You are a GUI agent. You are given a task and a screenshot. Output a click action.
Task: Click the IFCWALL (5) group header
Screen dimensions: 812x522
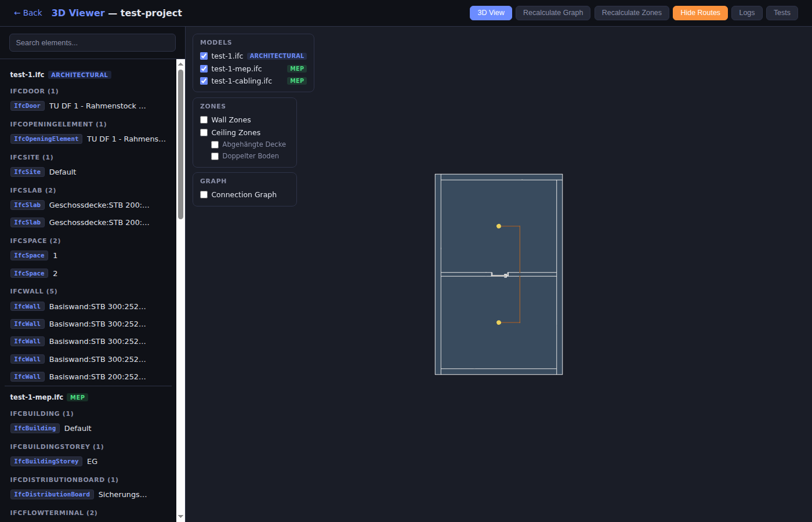tap(34, 291)
